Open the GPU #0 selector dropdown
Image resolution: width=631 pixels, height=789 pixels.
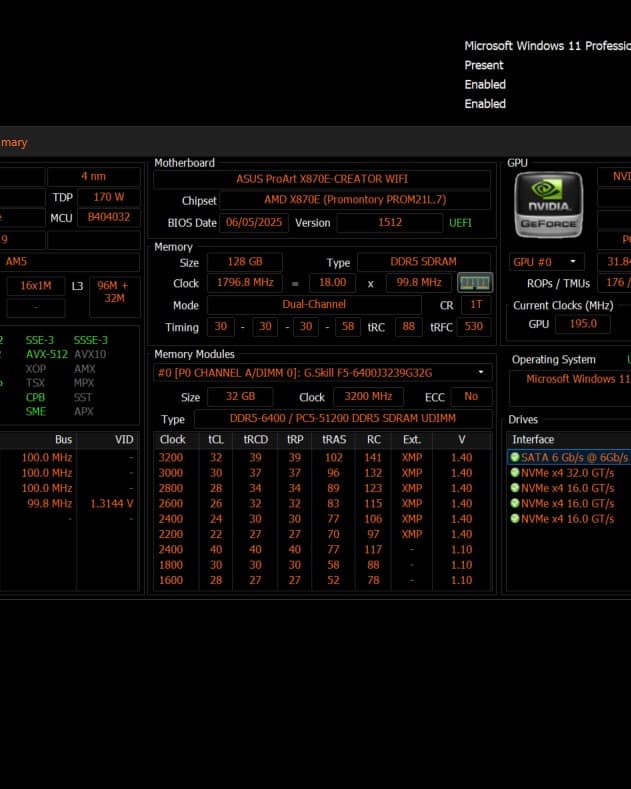click(x=546, y=262)
